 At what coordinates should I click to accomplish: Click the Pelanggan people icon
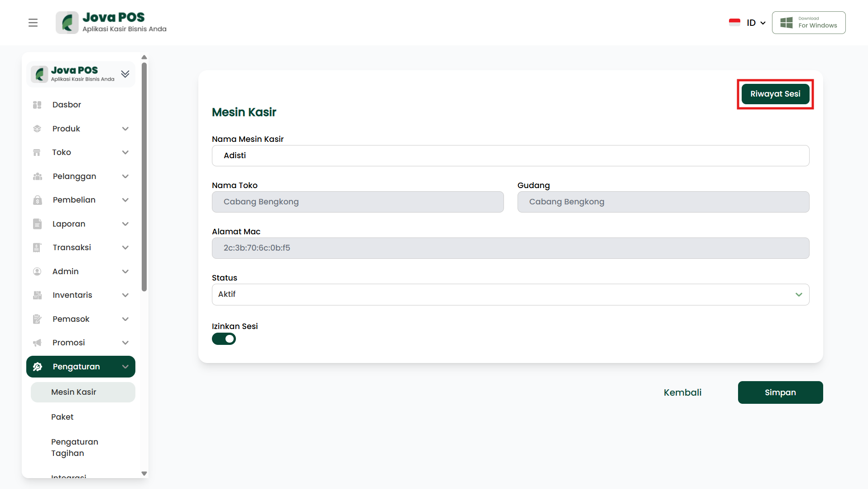coord(37,176)
